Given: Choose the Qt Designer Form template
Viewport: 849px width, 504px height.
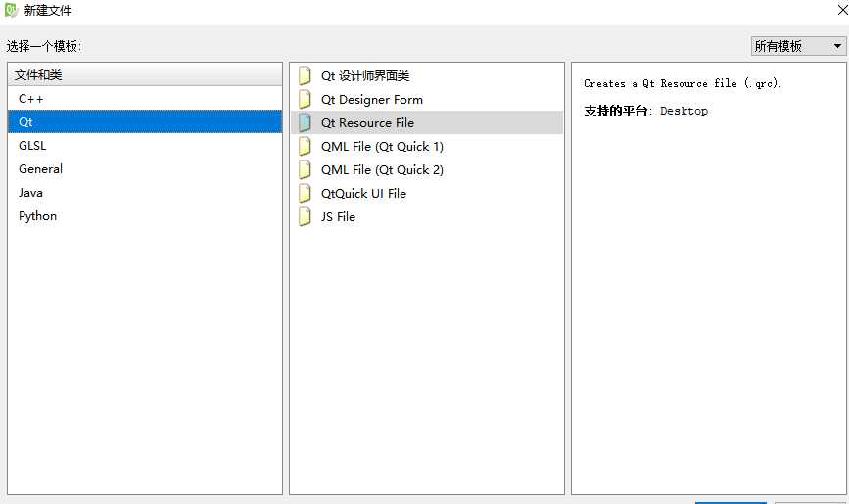Looking at the screenshot, I should click(x=427, y=99).
